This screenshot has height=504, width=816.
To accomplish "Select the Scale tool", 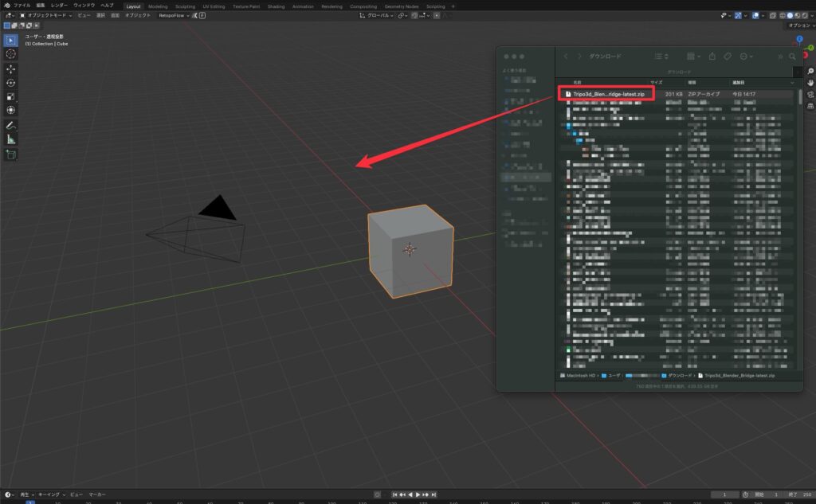I will pyautogui.click(x=11, y=97).
